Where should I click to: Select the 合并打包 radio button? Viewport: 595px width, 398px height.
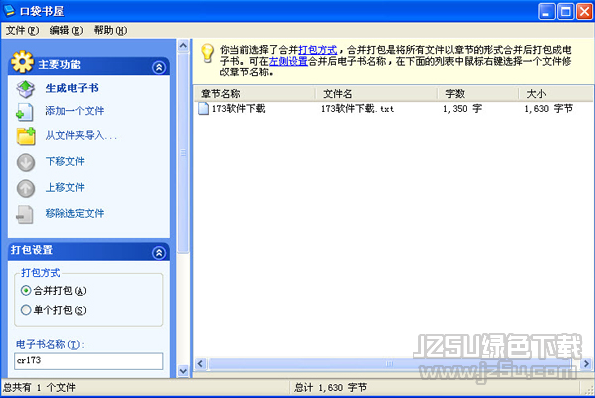point(26,291)
